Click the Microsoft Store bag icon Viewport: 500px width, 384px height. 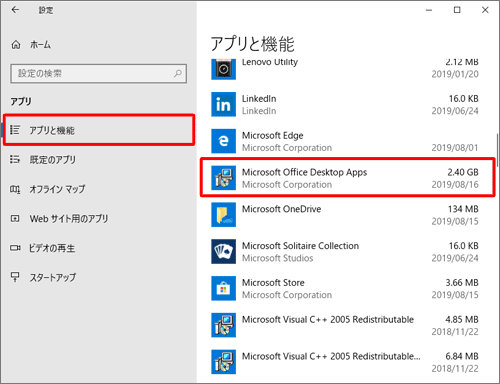[x=223, y=288]
